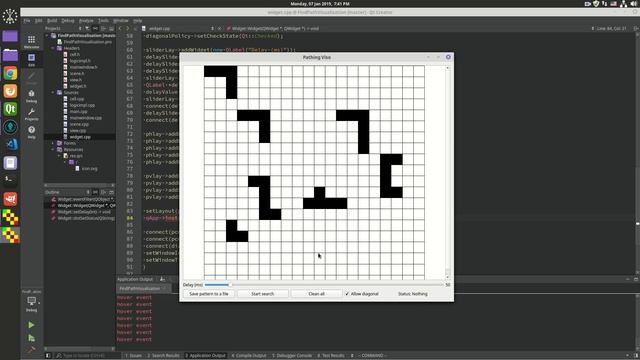Expand the Forms folder in project tree
The width and height of the screenshot is (640, 360).
(53, 143)
